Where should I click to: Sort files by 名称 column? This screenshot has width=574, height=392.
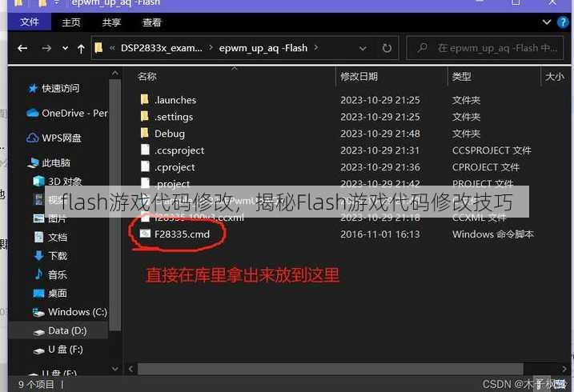[147, 77]
